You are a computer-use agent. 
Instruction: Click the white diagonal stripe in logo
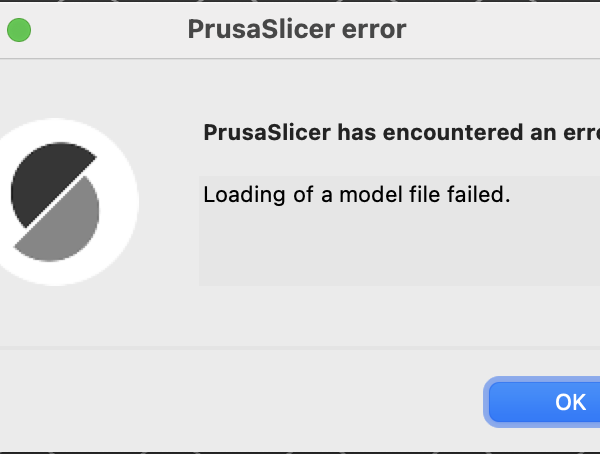[x=54, y=202]
